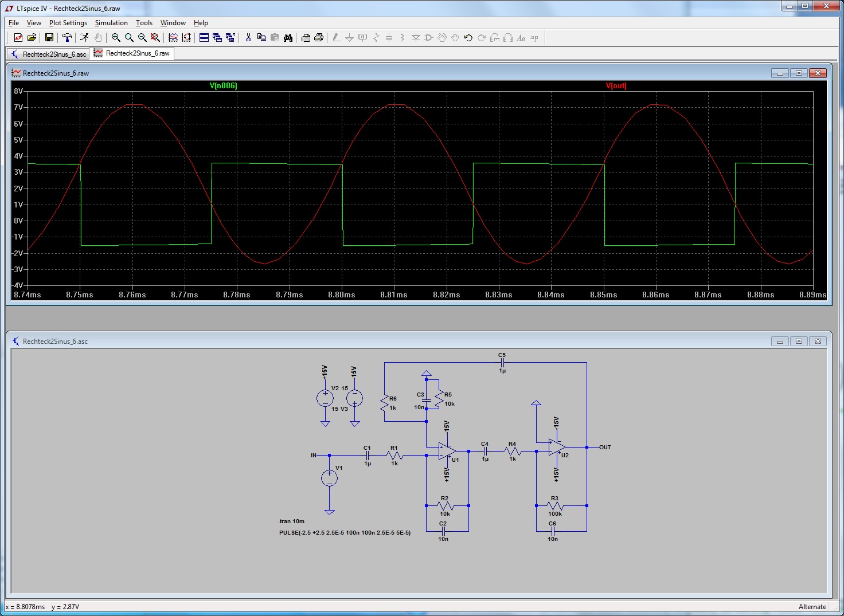This screenshot has height=616, width=844.
Task: Click the Place Resistor icon
Action: pos(376,38)
